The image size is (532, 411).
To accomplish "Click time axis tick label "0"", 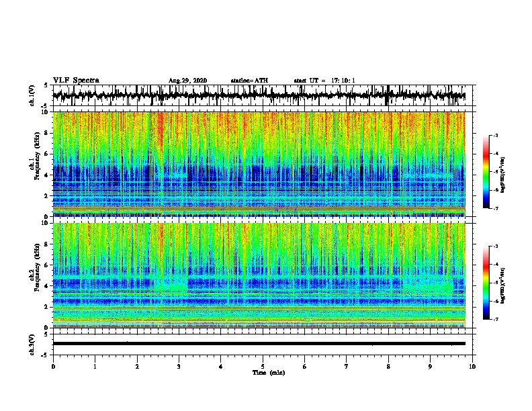I will (x=53, y=366).
